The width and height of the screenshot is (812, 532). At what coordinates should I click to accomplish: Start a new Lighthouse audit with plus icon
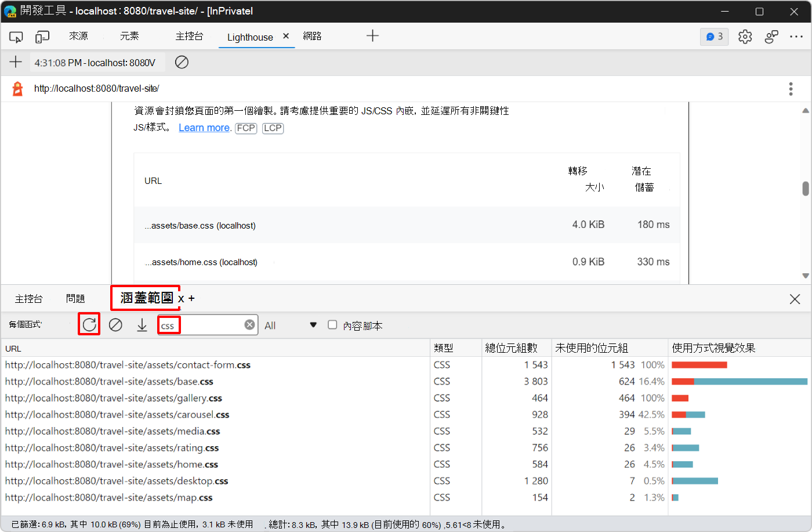tap(16, 62)
